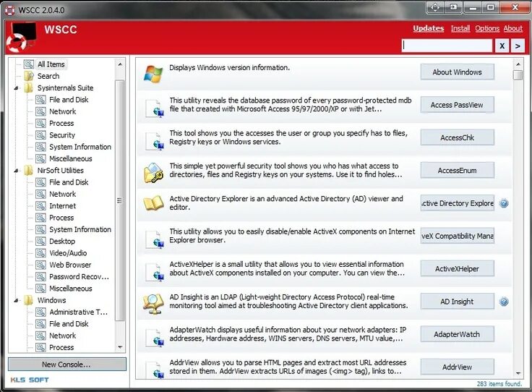Select Sysinternals File and Disk category
The width and height of the screenshot is (532, 392).
69,100
